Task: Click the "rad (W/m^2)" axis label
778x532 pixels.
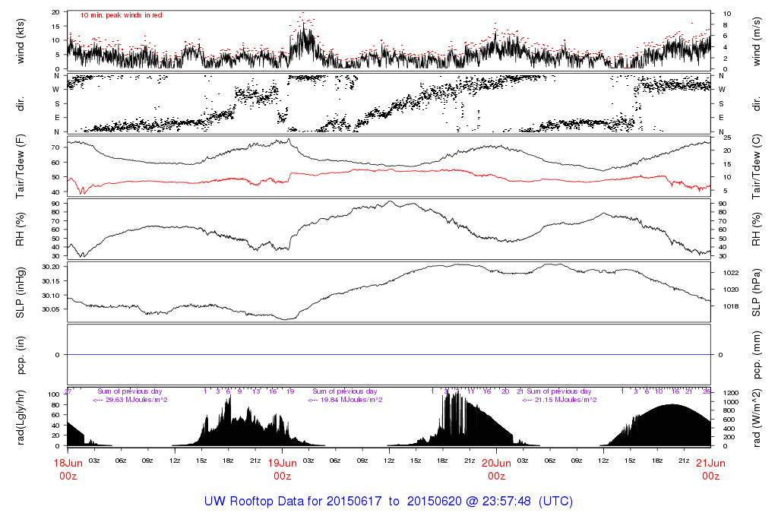Action: (x=756, y=418)
